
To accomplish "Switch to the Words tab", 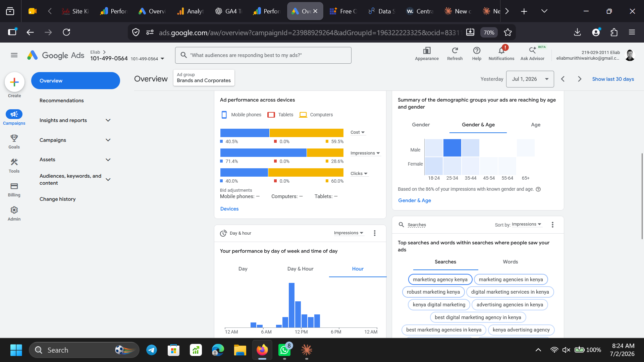I will coord(510,262).
